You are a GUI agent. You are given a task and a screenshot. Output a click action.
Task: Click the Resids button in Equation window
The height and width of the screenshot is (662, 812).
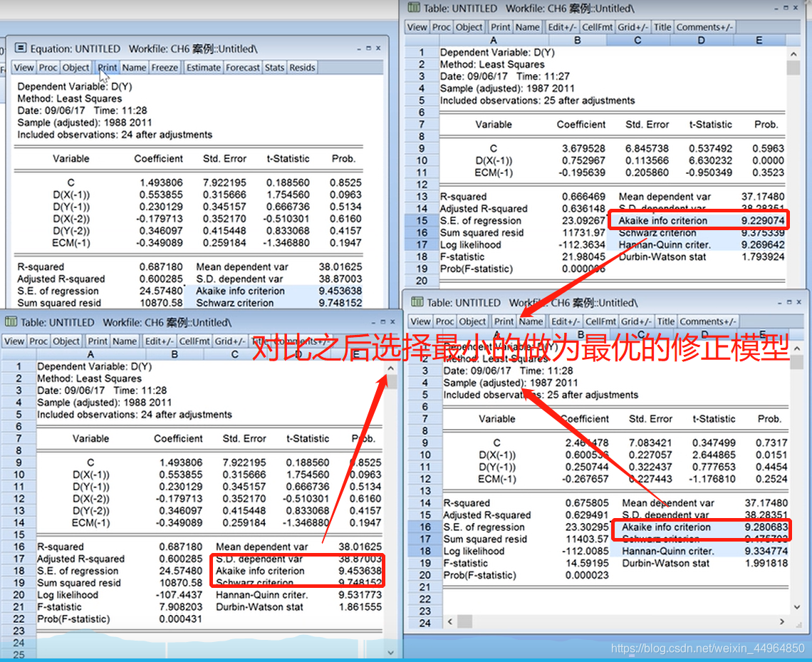(x=302, y=67)
